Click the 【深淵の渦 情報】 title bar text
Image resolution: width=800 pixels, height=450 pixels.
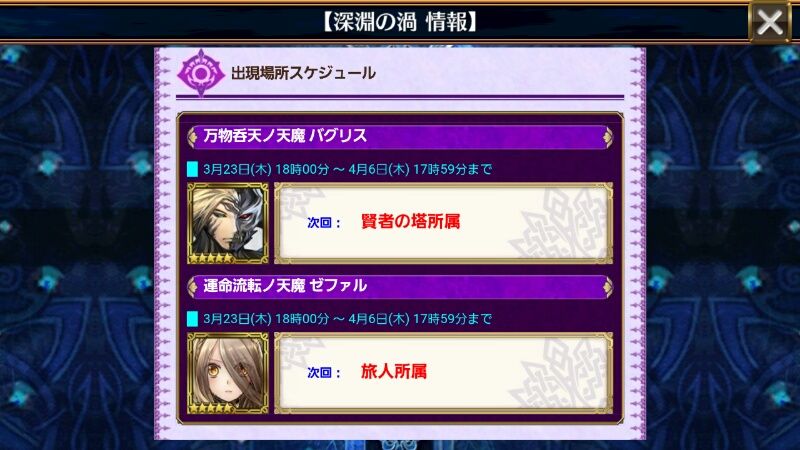(x=401, y=22)
